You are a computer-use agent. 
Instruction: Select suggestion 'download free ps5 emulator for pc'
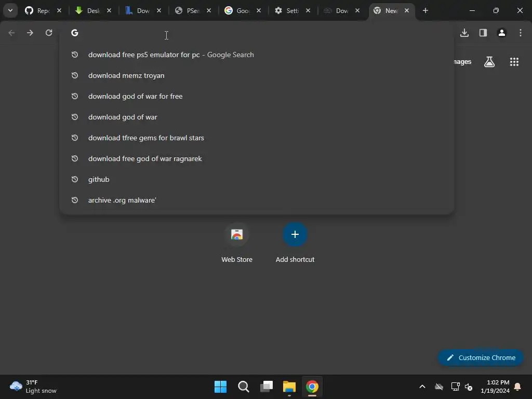[x=257, y=55]
